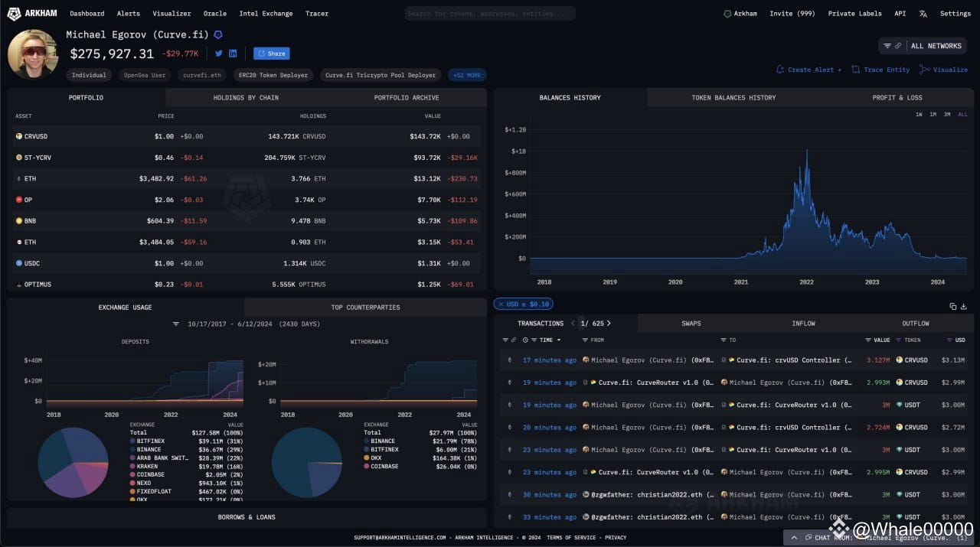
Task: Open the language translate icon near Settings
Action: (923, 13)
